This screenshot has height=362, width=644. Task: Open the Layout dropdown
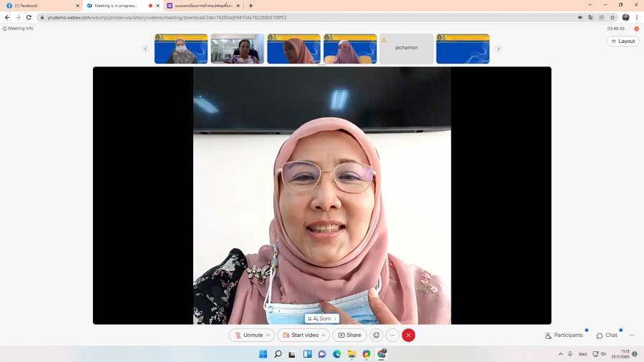pos(623,41)
